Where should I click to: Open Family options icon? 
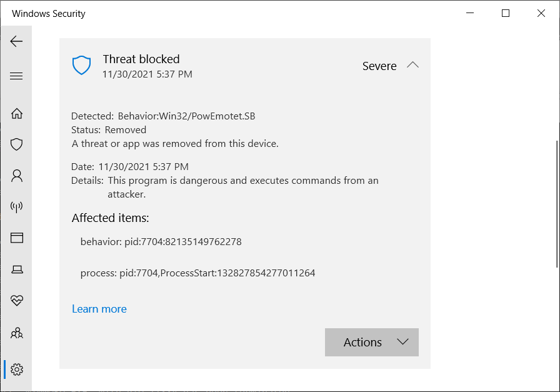[x=17, y=333]
